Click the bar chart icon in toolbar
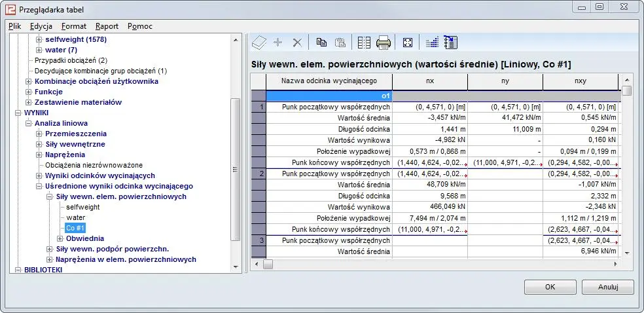The height and width of the screenshot is (313, 644). [432, 43]
